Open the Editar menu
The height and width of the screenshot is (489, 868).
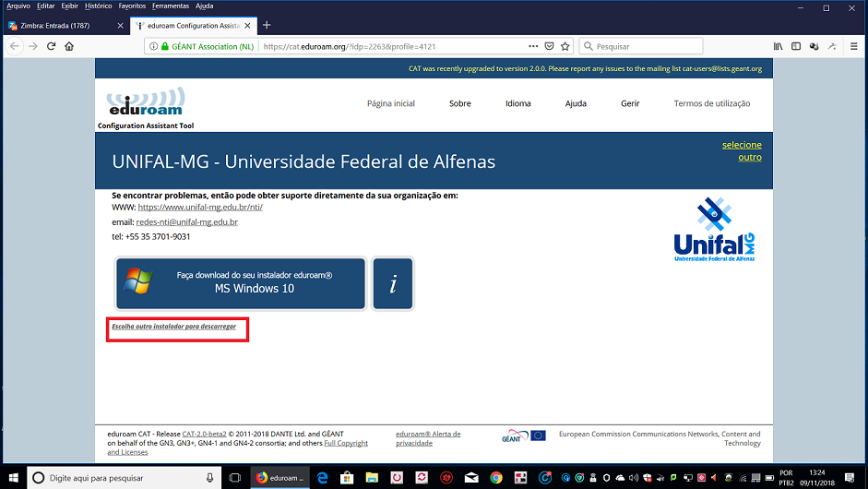[x=45, y=6]
